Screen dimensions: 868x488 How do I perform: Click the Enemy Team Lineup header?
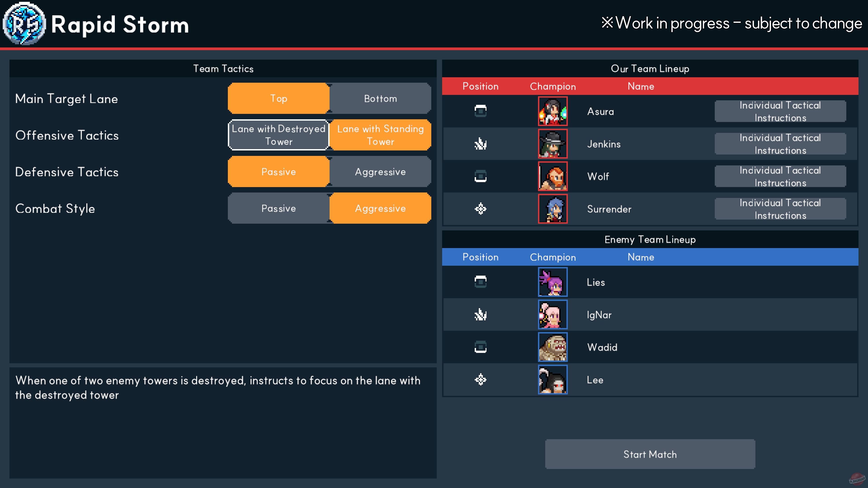pyautogui.click(x=650, y=239)
